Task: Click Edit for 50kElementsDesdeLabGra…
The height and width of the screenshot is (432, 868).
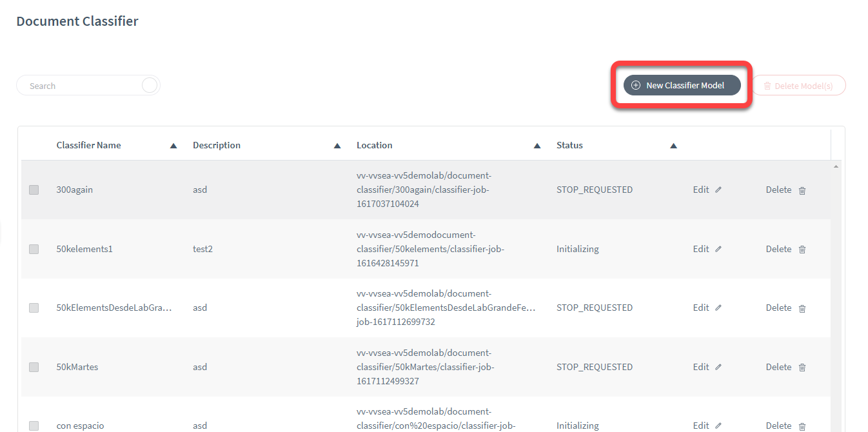Action: (701, 308)
